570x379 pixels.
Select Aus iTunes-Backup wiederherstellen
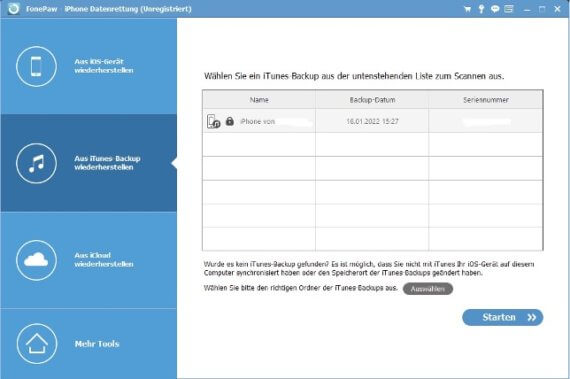pyautogui.click(x=89, y=163)
